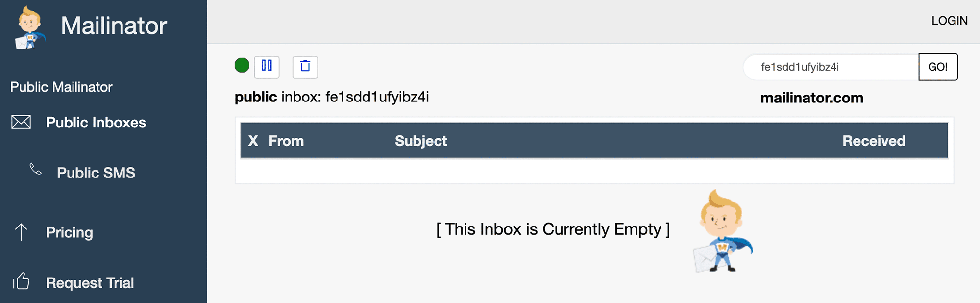Click the green connection status indicator
980x303 pixels.
click(x=241, y=65)
